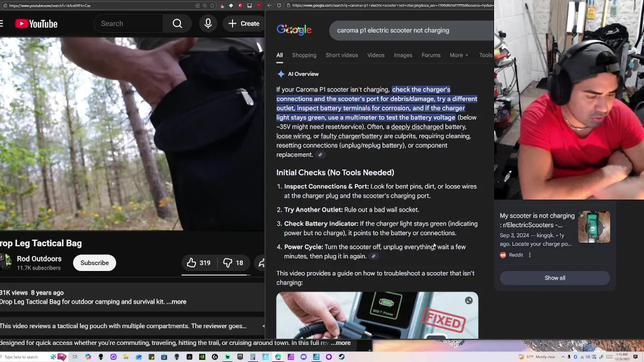
Task: Subscribe to Rod Outdoors channel
Action: tap(95, 263)
